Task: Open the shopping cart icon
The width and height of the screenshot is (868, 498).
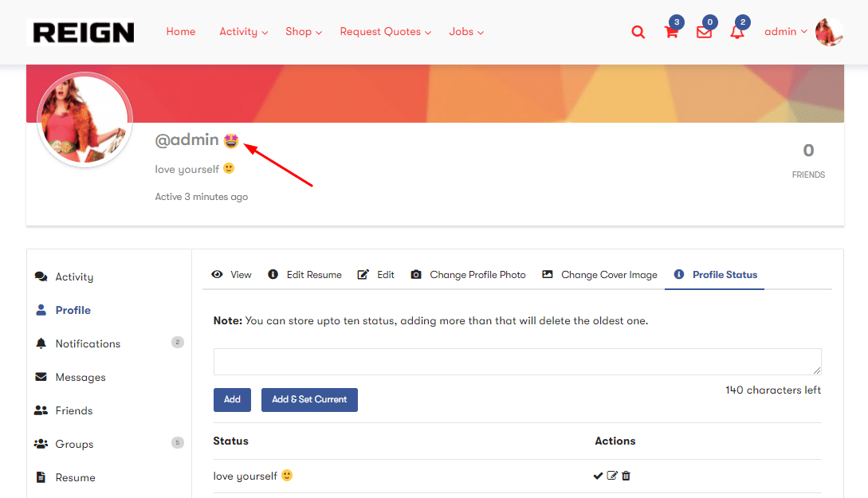Action: (671, 32)
